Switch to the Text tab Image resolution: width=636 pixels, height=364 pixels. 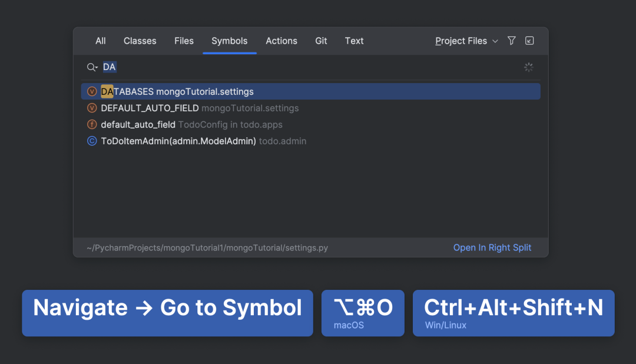coord(354,41)
